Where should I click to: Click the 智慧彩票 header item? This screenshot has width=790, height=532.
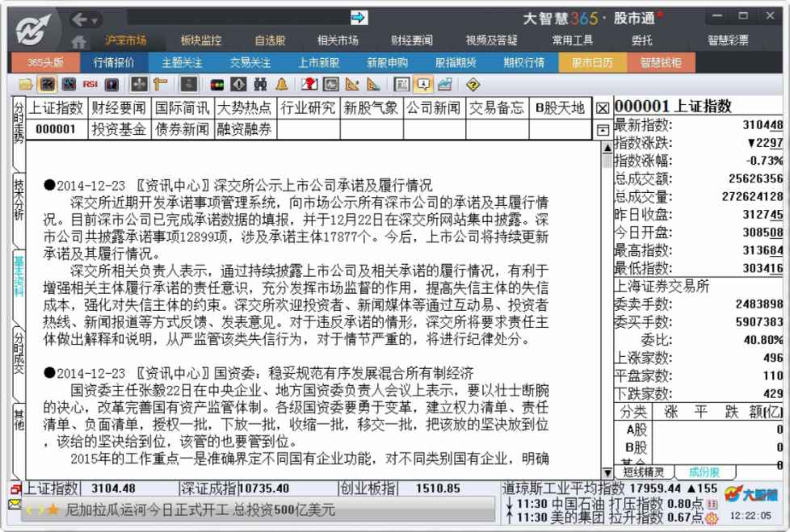pos(728,40)
